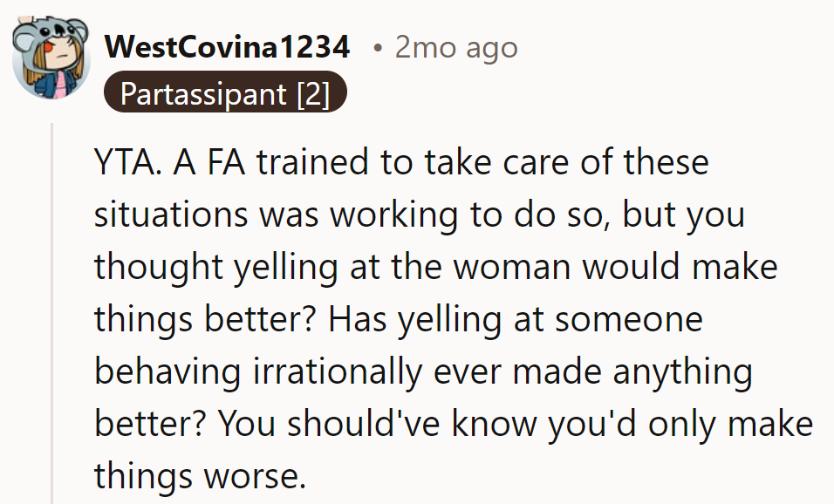Image resolution: width=834 pixels, height=504 pixels.
Task: Click the line starting 'thought yelling at'
Action: click(x=435, y=268)
